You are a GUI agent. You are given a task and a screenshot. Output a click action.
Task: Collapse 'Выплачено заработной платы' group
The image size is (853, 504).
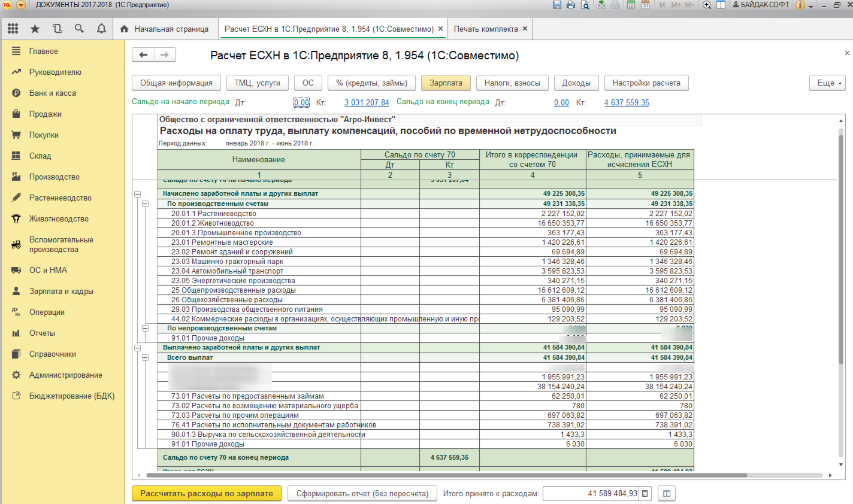tap(138, 348)
